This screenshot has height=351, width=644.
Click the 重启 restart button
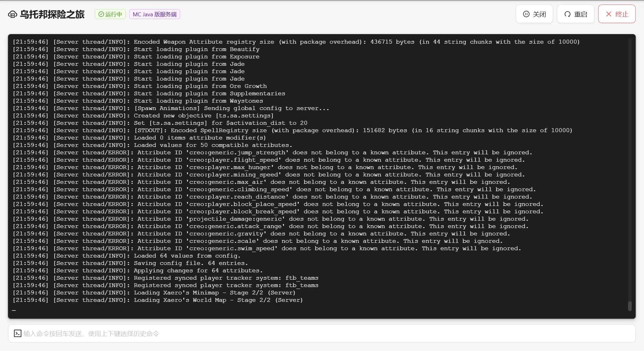pos(576,14)
